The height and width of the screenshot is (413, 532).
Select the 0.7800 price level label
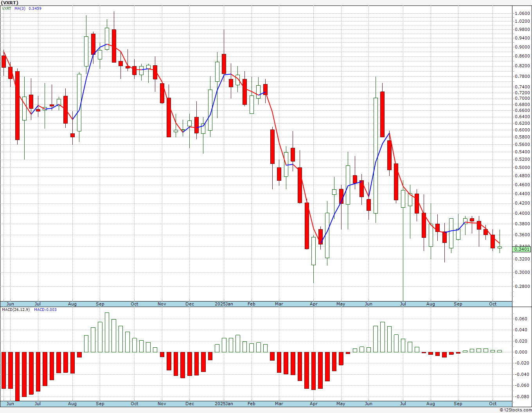pyautogui.click(x=523, y=76)
